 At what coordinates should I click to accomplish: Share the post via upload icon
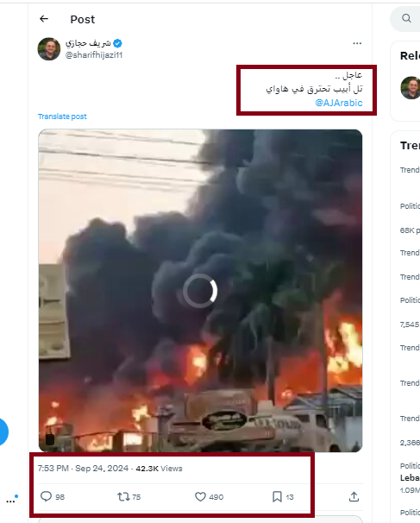(x=354, y=497)
